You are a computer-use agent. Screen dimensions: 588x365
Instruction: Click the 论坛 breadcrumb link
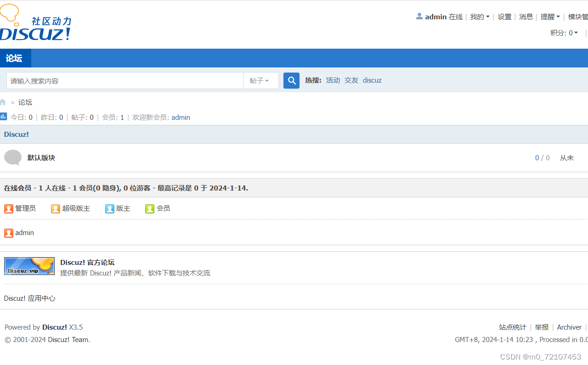25,102
